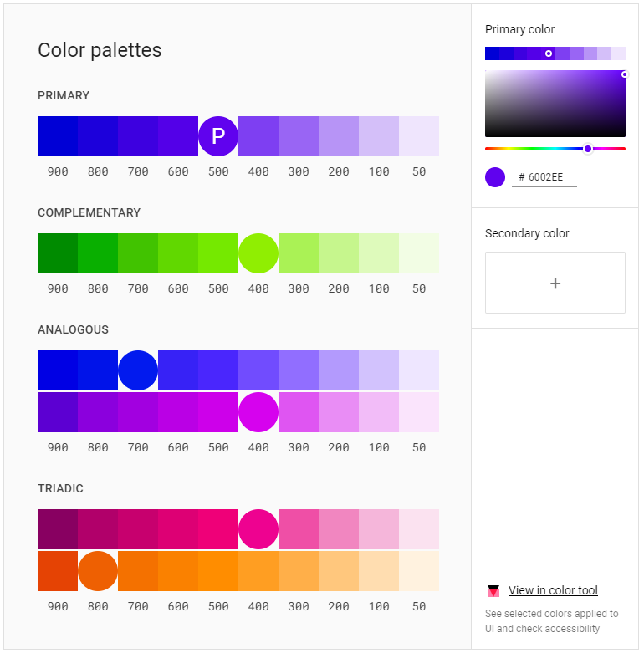The height and width of the screenshot is (653, 644).
Task: Click the color tool icon beside View link
Action: coord(493,590)
